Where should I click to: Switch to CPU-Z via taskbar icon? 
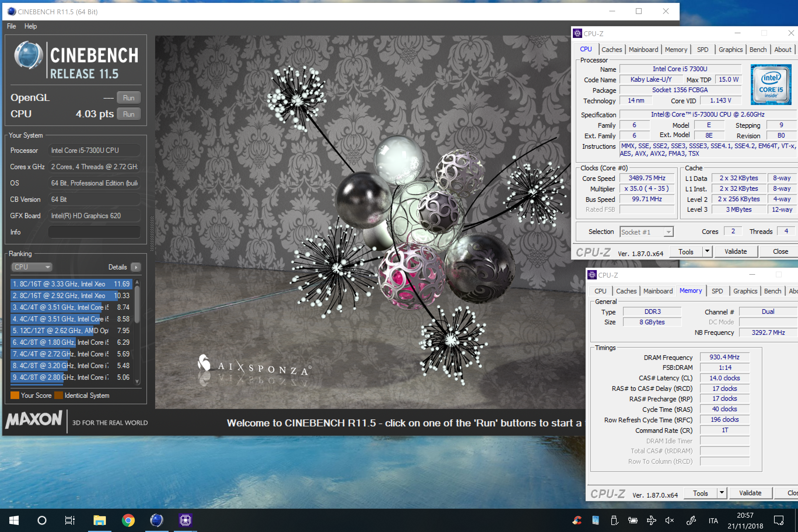(185, 520)
